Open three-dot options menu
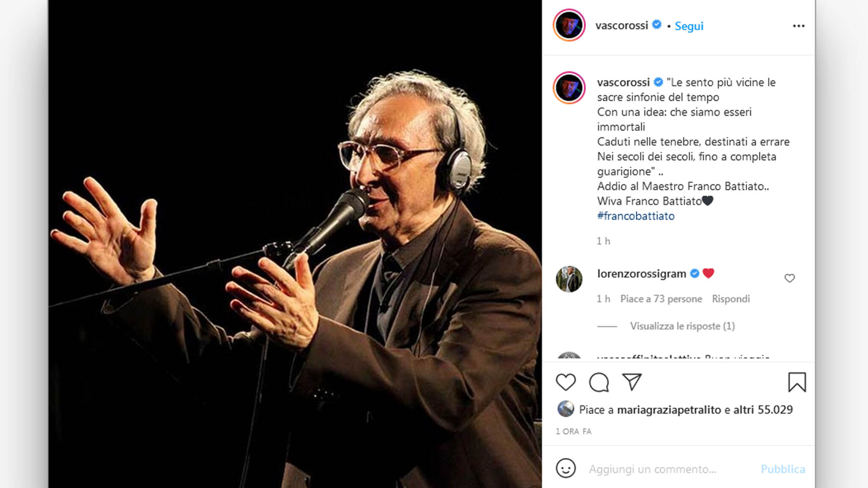Image resolution: width=868 pixels, height=488 pixels. click(798, 26)
